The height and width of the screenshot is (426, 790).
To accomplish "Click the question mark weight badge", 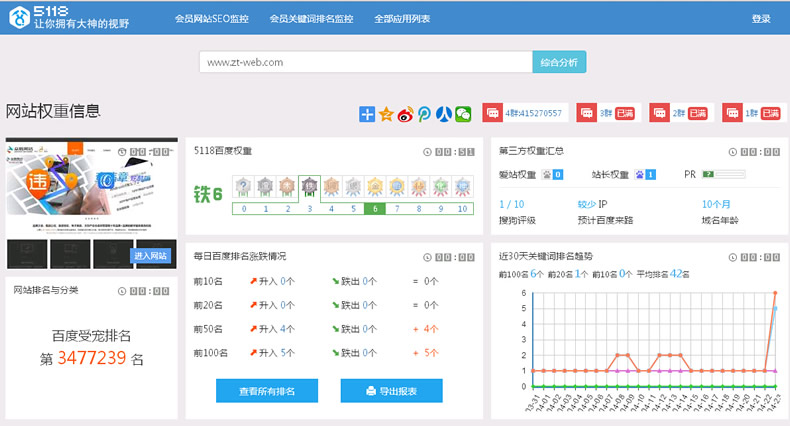I will pyautogui.click(x=243, y=187).
